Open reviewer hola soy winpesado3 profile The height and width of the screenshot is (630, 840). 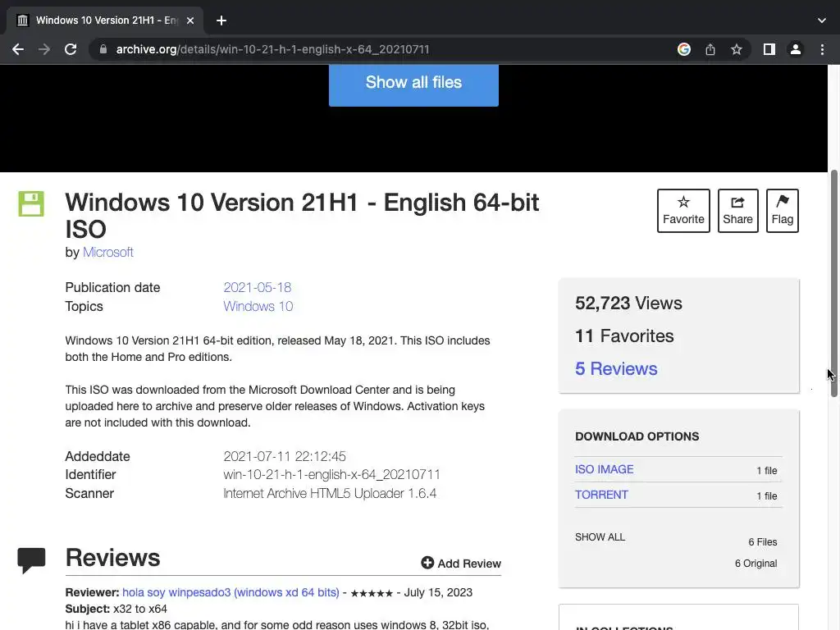click(x=231, y=592)
